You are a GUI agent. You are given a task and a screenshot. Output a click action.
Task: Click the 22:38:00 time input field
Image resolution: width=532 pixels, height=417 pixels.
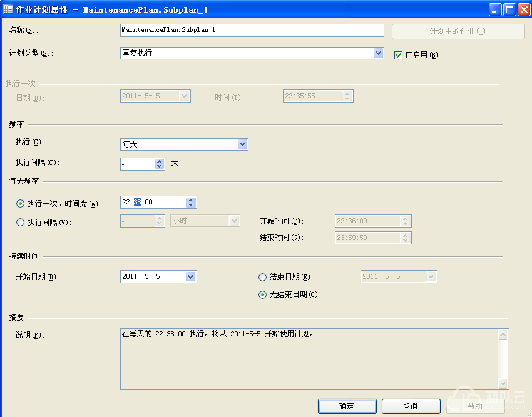coord(153,203)
